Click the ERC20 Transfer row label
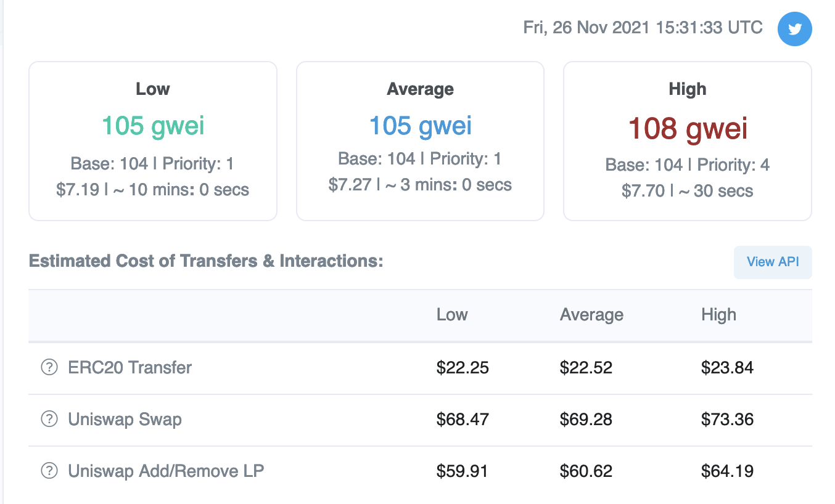This screenshot has height=504, width=835. tap(130, 368)
